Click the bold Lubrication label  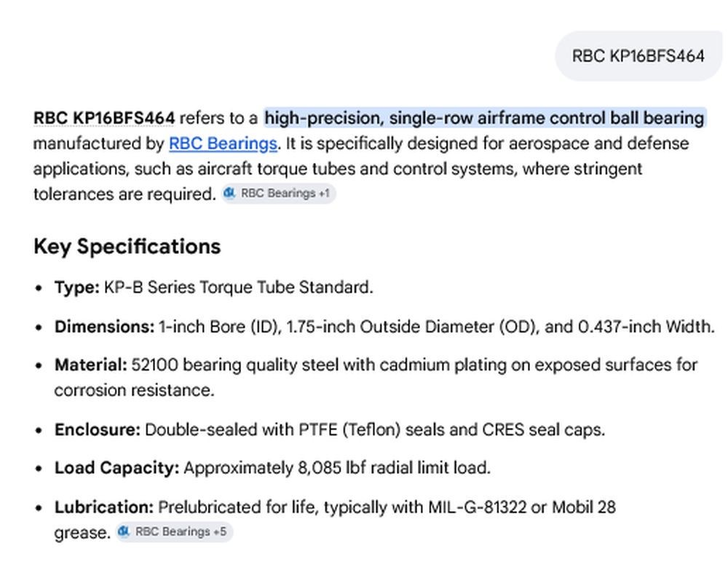tap(103, 507)
